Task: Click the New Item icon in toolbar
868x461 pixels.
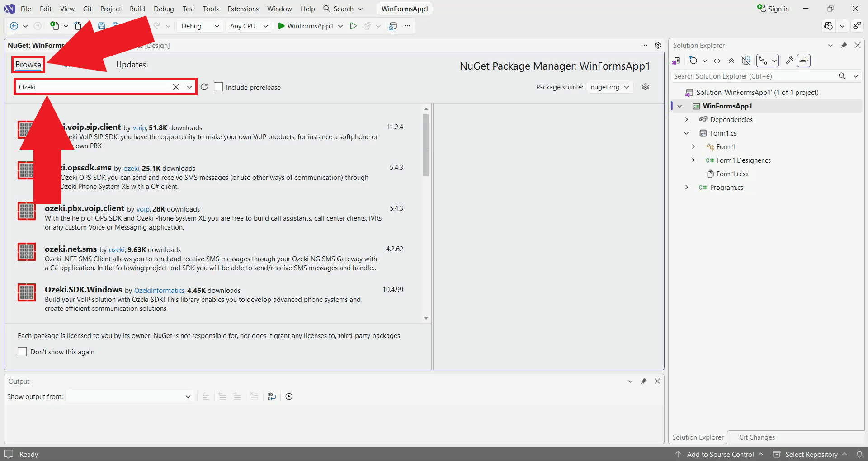Action: click(55, 26)
